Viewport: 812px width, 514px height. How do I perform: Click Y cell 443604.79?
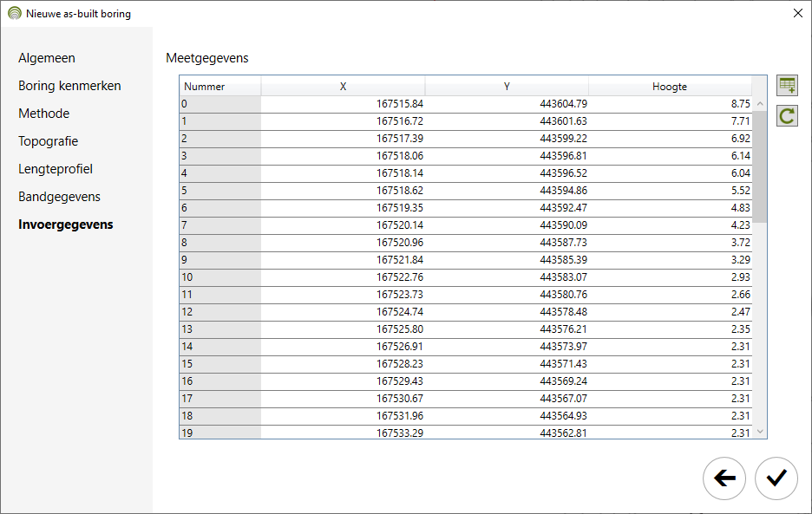click(x=507, y=104)
